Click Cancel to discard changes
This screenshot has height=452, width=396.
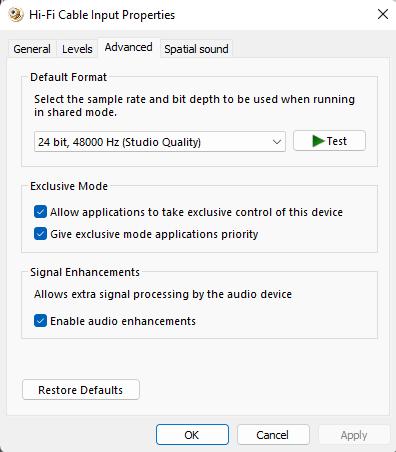[x=273, y=435]
